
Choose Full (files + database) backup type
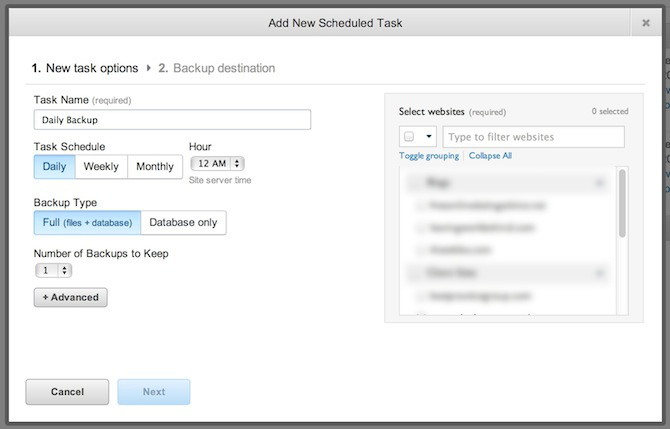click(87, 222)
